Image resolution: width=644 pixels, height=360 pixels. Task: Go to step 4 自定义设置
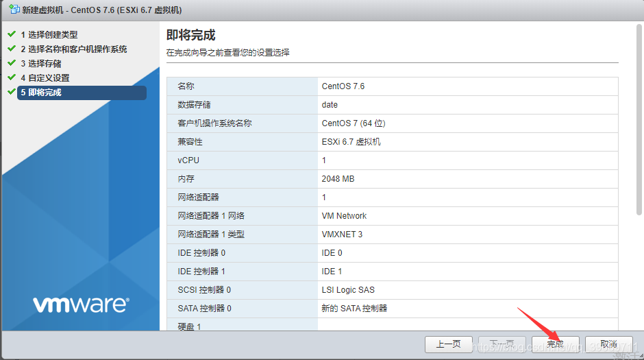(x=45, y=78)
